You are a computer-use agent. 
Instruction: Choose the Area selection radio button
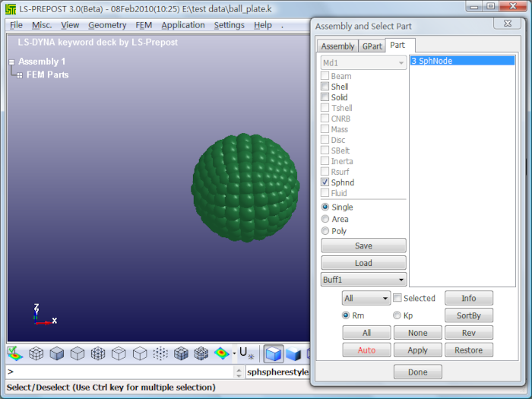[326, 220]
